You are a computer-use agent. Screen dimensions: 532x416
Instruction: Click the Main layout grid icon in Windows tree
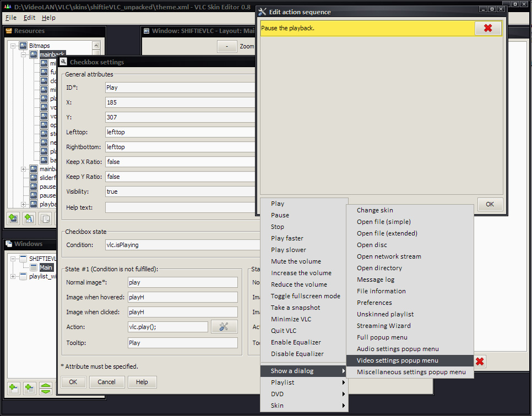tap(34, 267)
